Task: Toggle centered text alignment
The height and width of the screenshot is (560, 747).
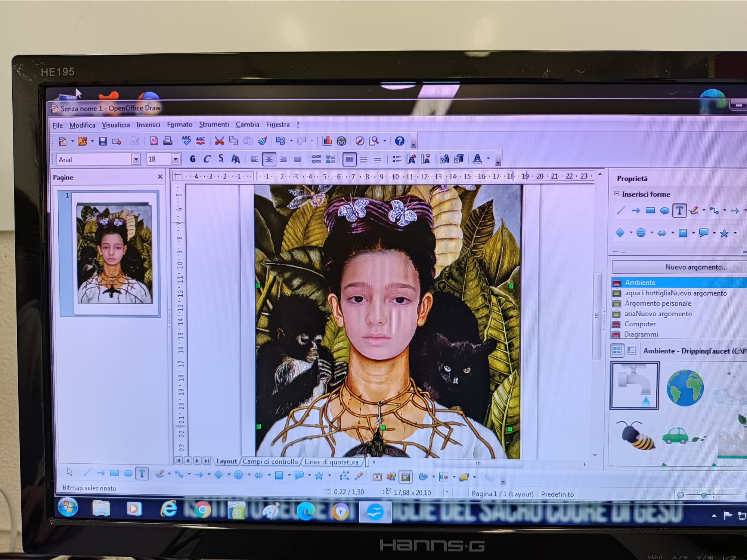Action: (269, 159)
